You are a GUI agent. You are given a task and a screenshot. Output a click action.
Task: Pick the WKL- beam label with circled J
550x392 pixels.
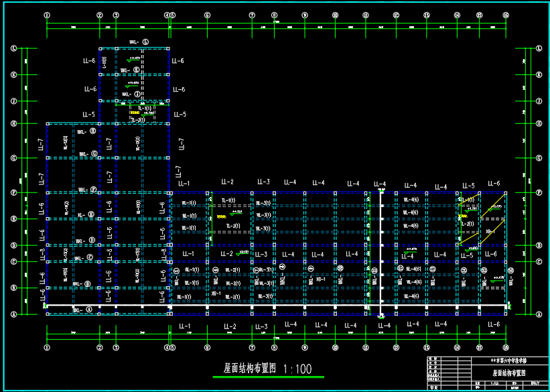point(131,94)
